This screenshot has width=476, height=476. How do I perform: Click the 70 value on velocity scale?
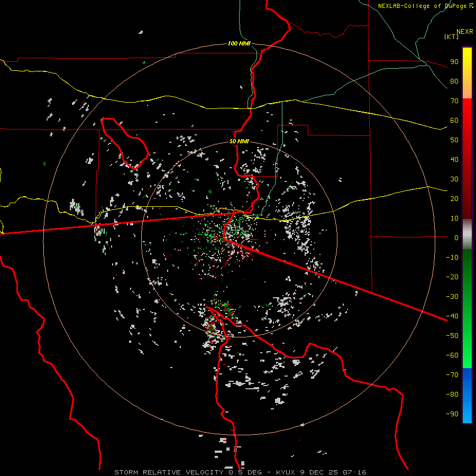point(454,101)
